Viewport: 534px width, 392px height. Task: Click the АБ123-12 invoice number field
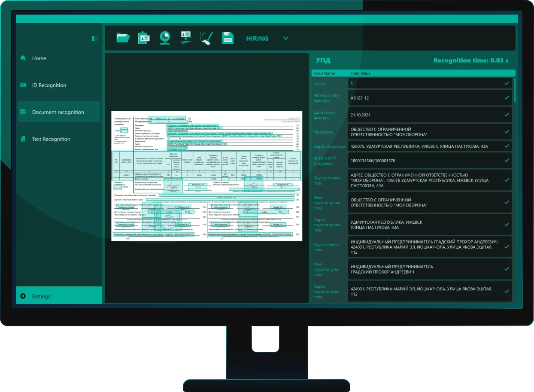pos(425,98)
